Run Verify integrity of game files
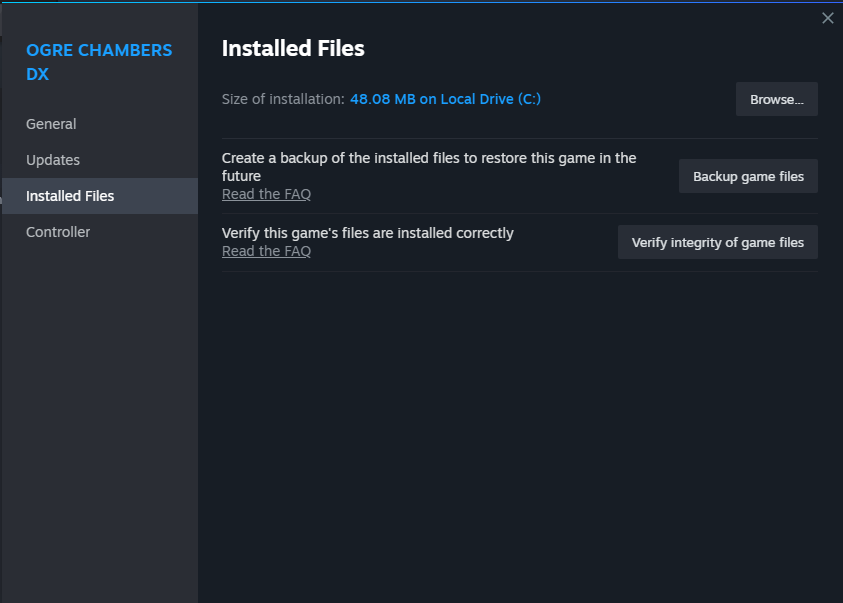This screenshot has width=843, height=603. pos(717,242)
